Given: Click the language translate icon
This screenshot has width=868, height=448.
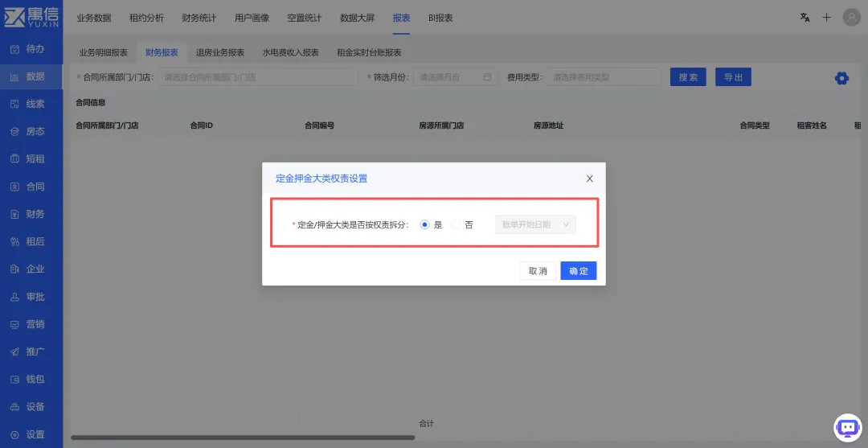Looking at the screenshot, I should 805,17.
